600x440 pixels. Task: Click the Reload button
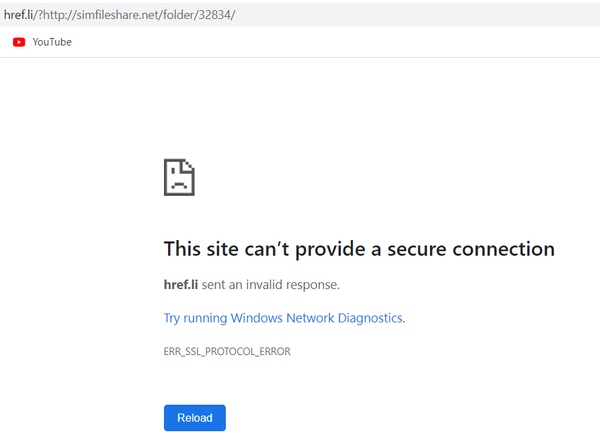[x=195, y=418]
